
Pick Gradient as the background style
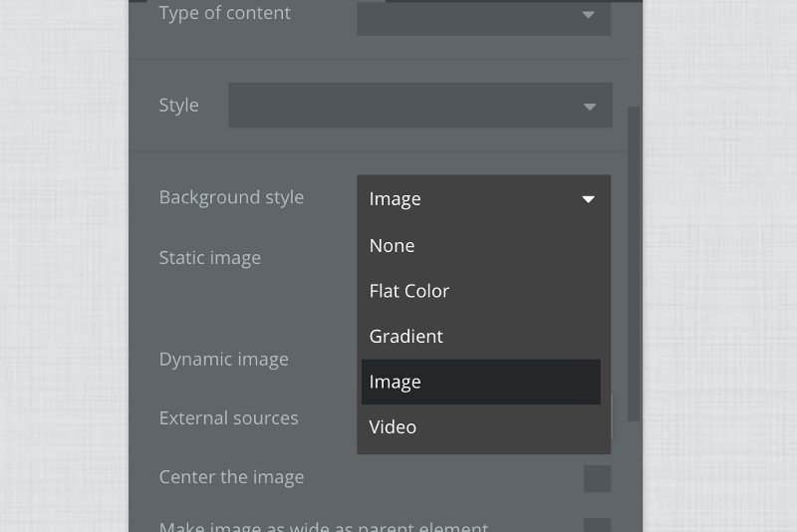[x=406, y=337]
